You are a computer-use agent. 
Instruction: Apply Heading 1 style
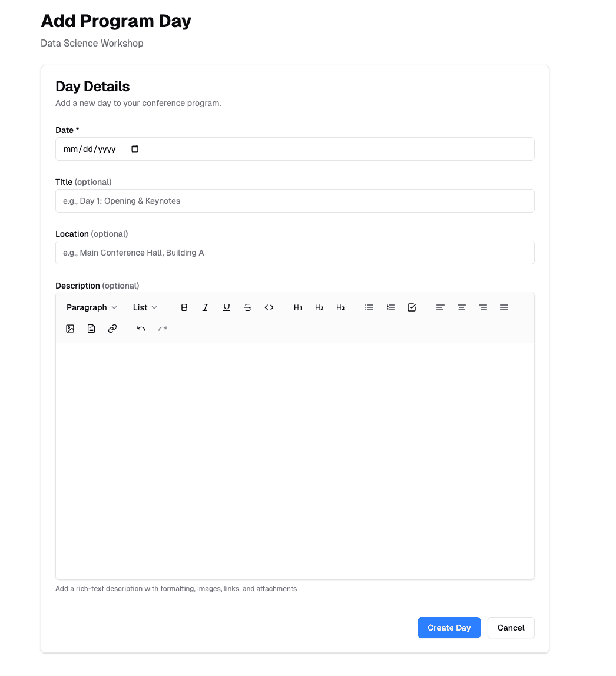298,307
